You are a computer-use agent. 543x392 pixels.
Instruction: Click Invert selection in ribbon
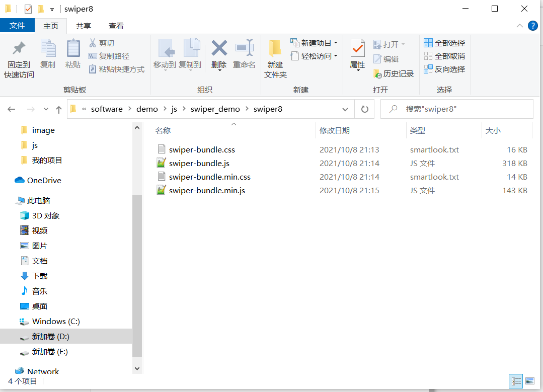[444, 69]
